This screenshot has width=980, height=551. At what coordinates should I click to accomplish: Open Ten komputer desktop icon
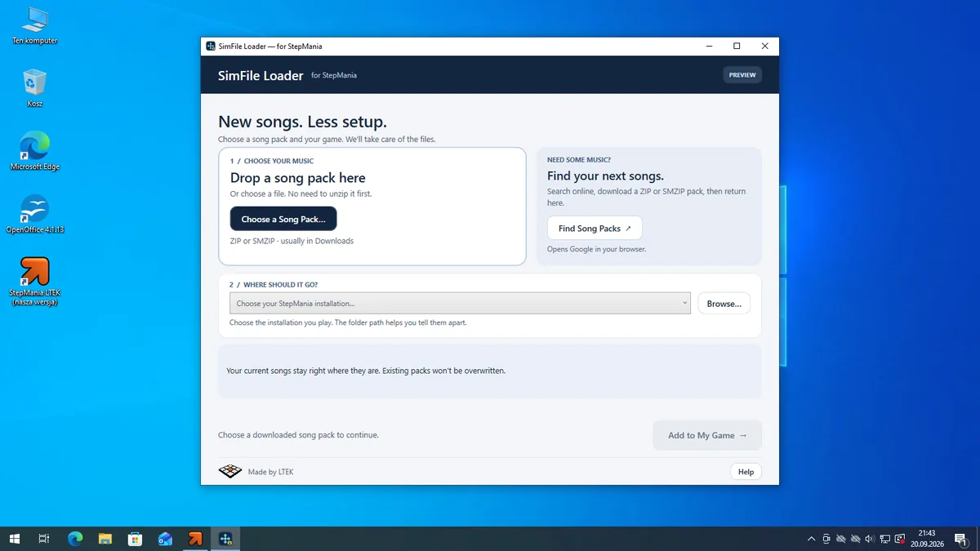point(35,25)
